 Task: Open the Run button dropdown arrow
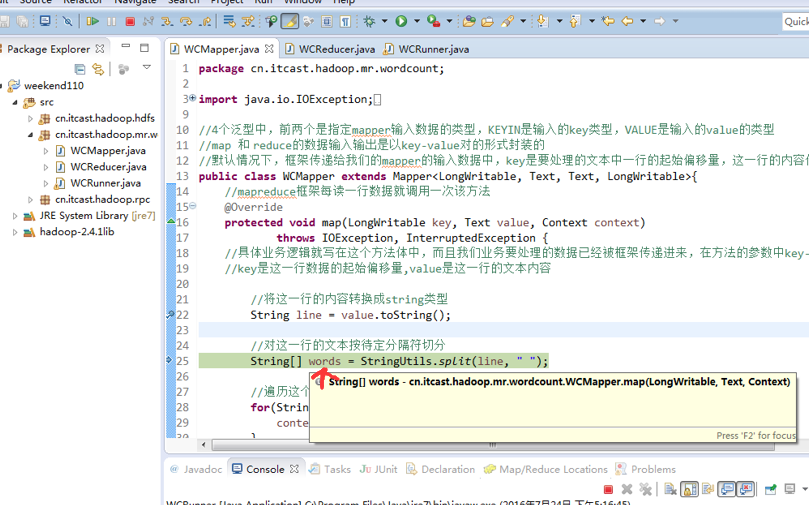pyautogui.click(x=416, y=21)
